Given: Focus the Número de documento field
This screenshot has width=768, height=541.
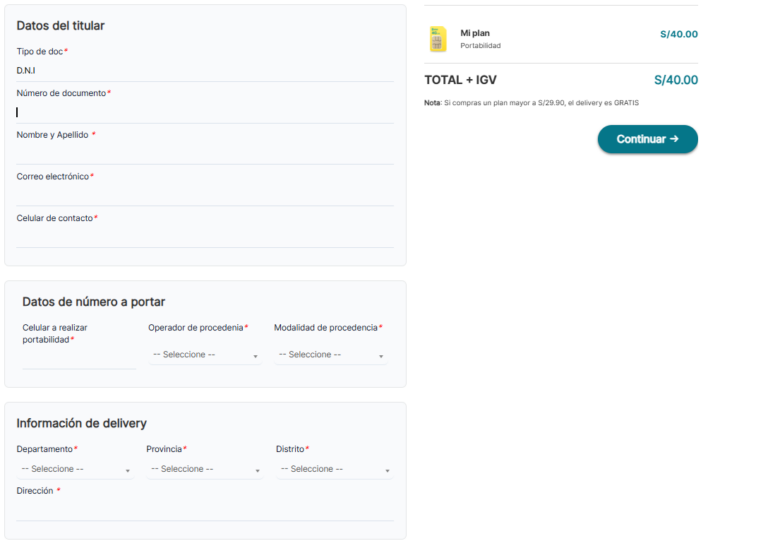Looking at the screenshot, I should 204,112.
